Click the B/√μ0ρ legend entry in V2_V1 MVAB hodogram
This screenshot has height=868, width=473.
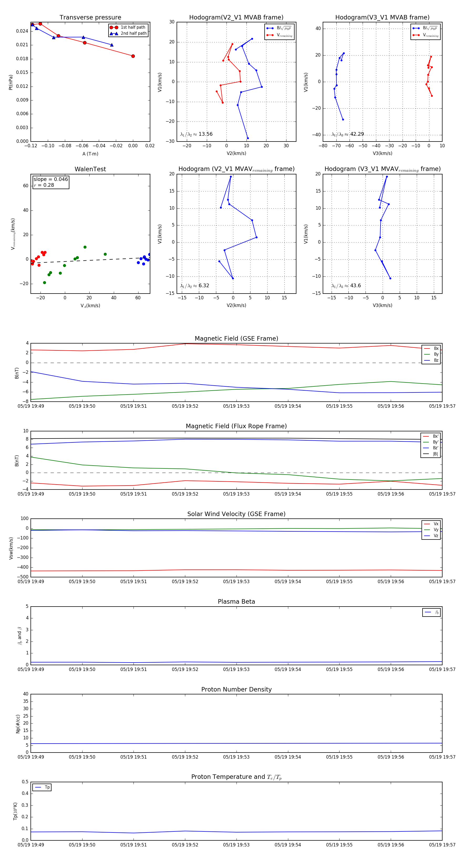(x=279, y=28)
